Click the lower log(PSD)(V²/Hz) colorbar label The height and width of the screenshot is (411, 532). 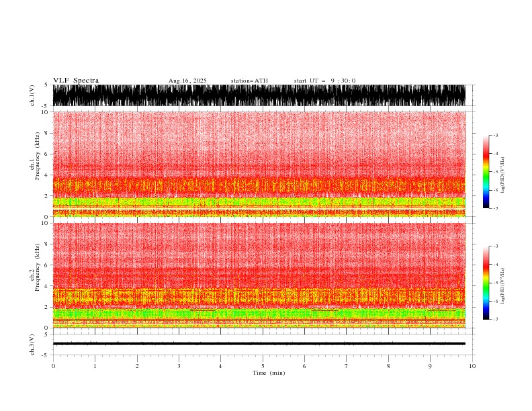[503, 286]
